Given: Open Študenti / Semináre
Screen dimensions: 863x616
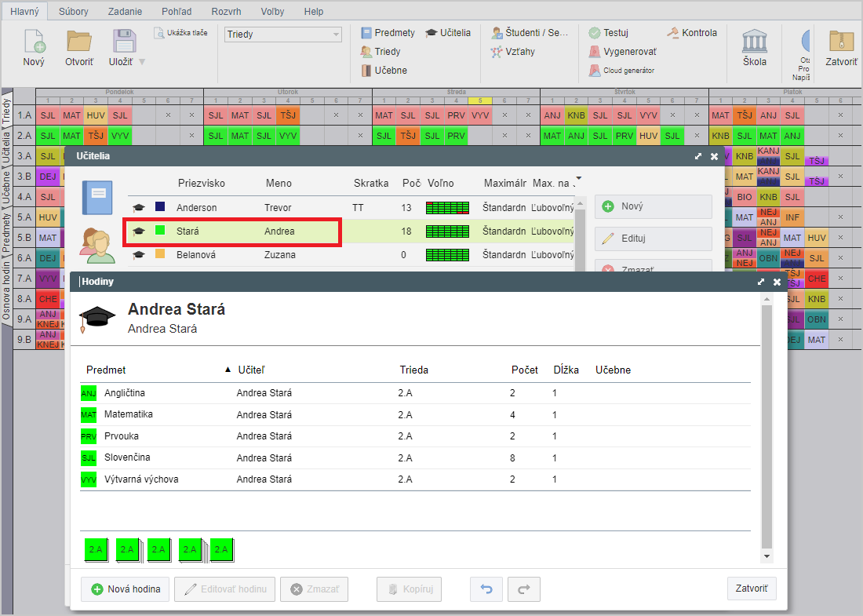Looking at the screenshot, I should point(530,33).
